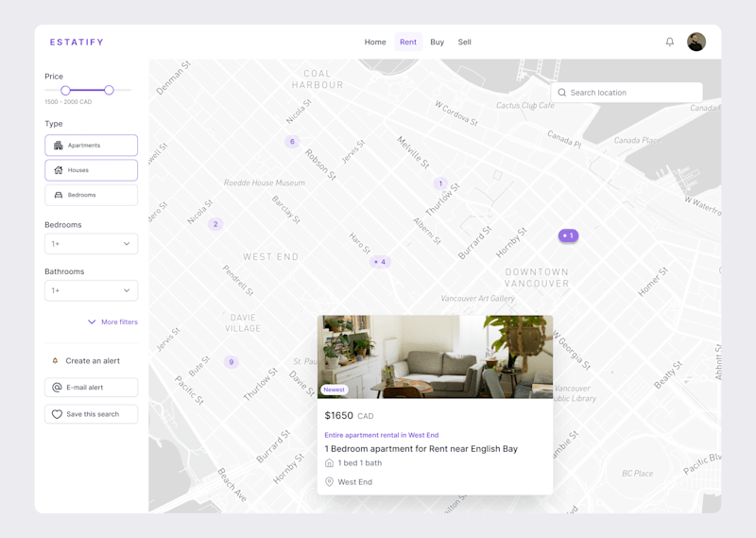The height and width of the screenshot is (538, 756).
Task: Click the house icon beside 1 bed 1 bath
Action: [329, 462]
